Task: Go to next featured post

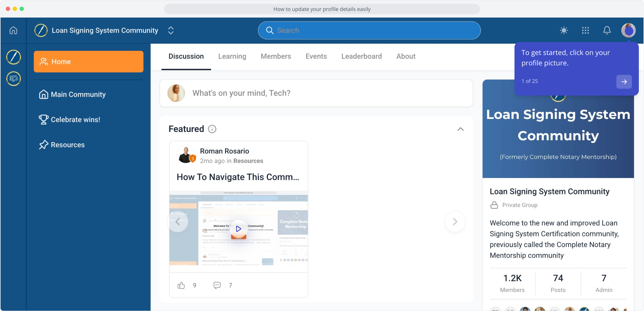Action: tap(455, 221)
